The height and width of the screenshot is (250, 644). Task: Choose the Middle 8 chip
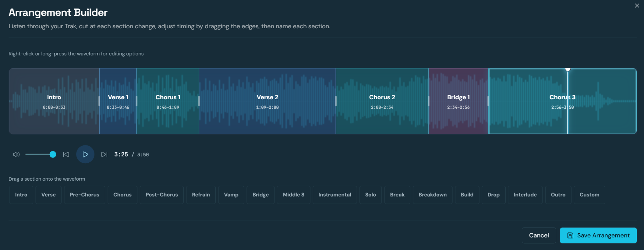coord(294,195)
